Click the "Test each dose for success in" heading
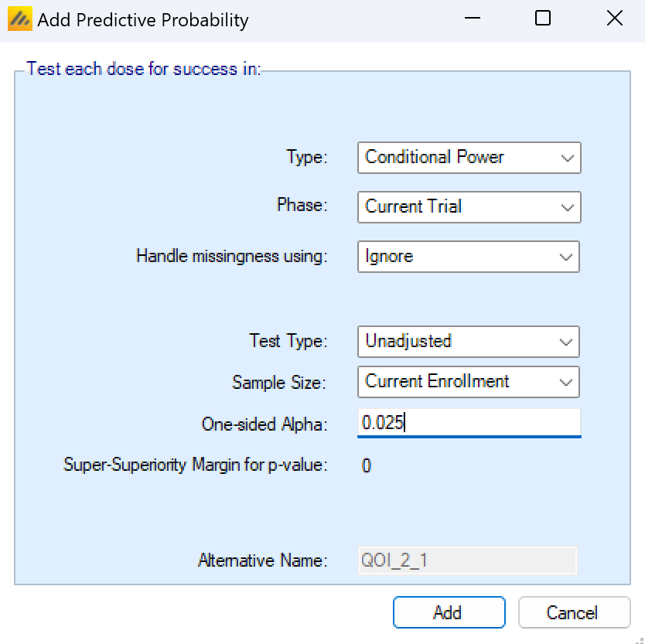Image resolution: width=645 pixels, height=644 pixels. (143, 69)
